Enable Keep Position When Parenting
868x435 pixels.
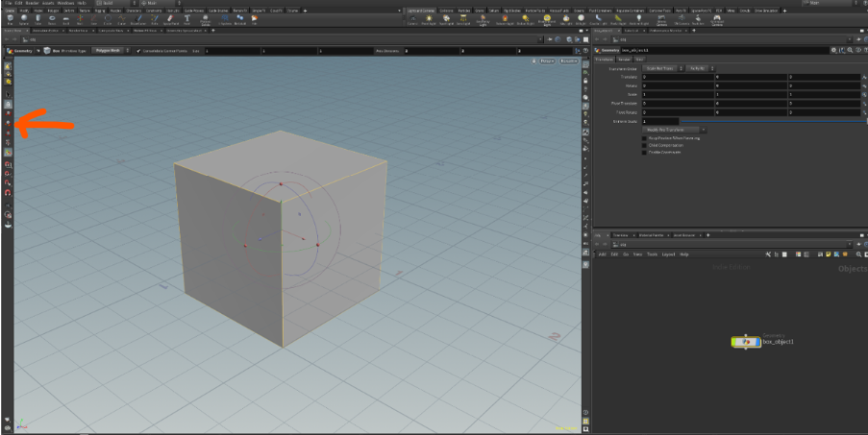[644, 137]
